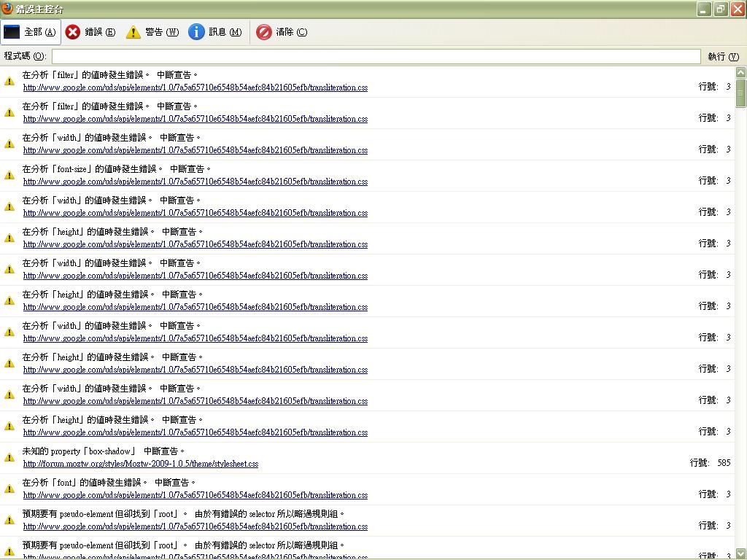Filter by 警告 (Warnings) yellow triangle icon
The height and width of the screenshot is (560, 747).
coord(133,32)
